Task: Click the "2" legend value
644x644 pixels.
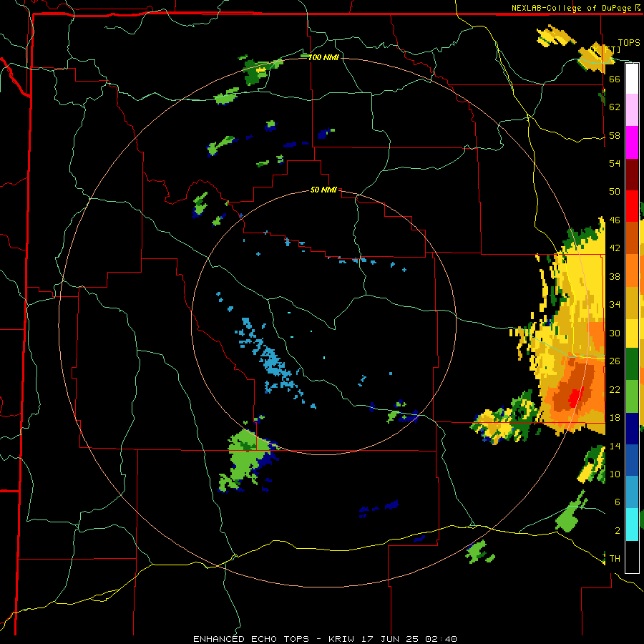Action: 617,531
